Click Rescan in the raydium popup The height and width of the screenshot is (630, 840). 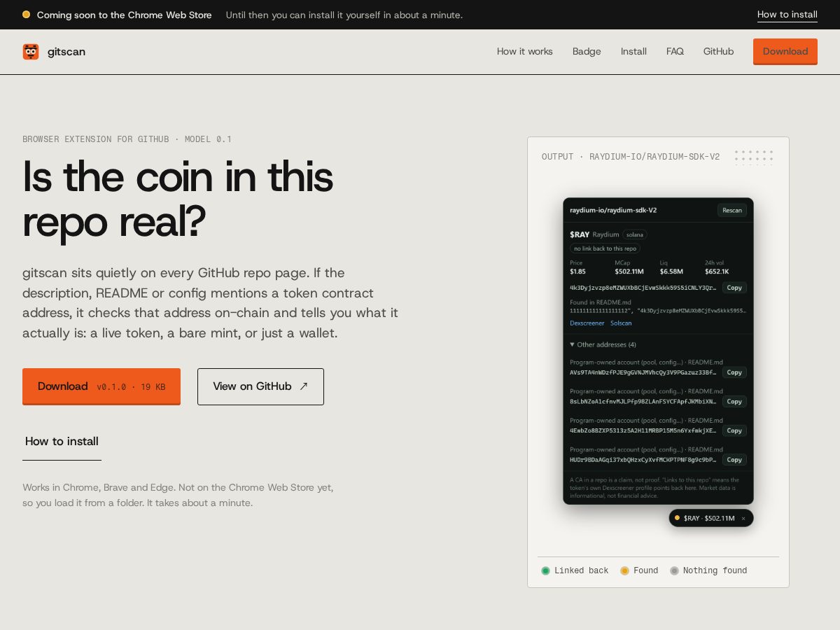(732, 210)
